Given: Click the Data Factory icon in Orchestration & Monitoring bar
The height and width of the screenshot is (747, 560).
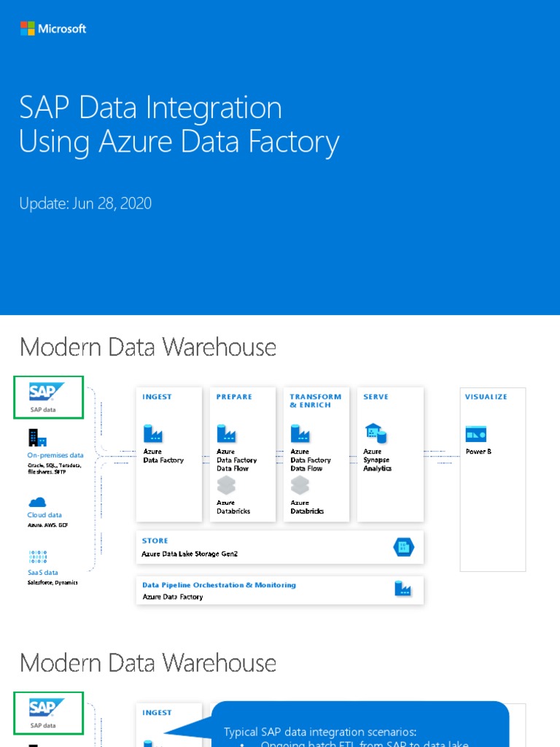Looking at the screenshot, I should pos(402,589).
